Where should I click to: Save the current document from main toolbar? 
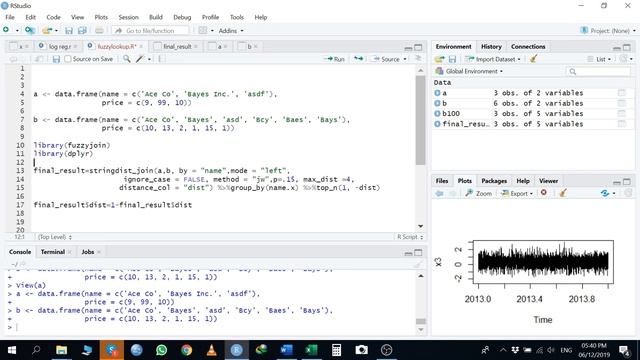(69, 31)
